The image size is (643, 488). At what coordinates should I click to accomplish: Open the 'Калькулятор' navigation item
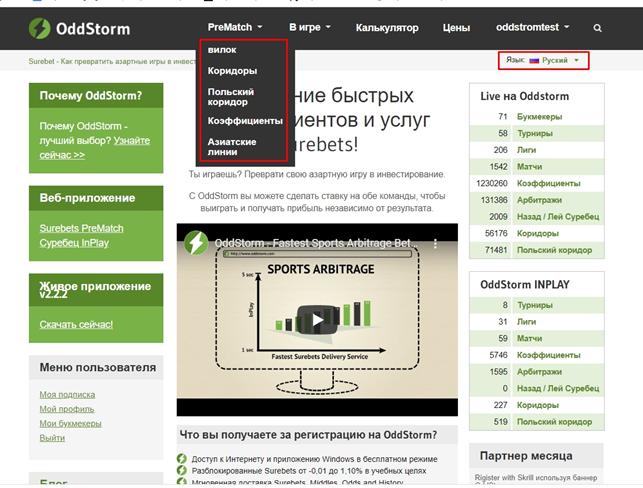(386, 28)
